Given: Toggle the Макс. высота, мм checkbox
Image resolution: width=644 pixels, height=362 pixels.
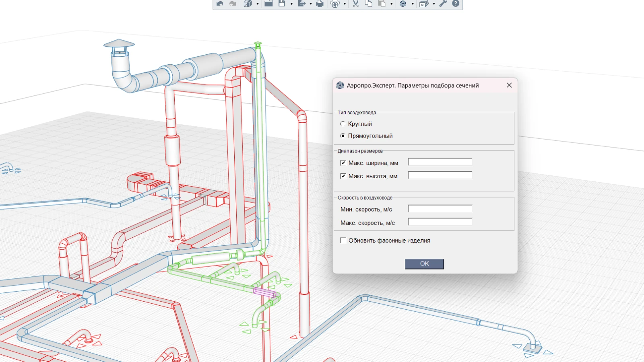Looking at the screenshot, I should 343,176.
